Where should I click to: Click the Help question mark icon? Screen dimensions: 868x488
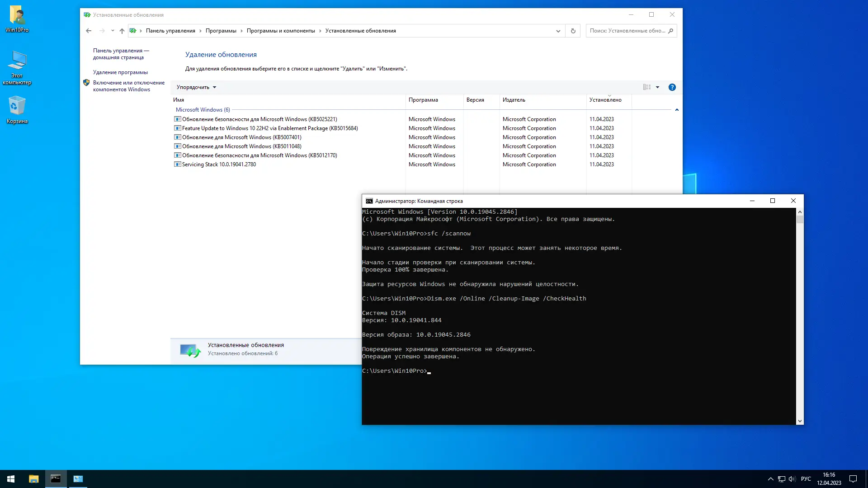click(x=672, y=87)
